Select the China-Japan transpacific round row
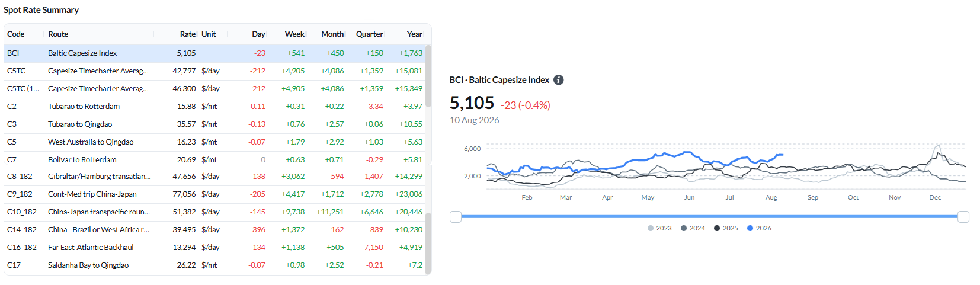 [x=214, y=212]
